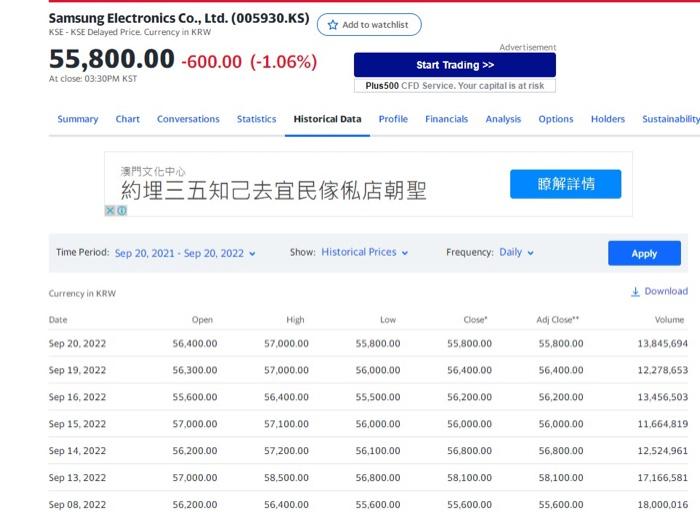Open the Frequency Daily dropdown

[x=517, y=252]
